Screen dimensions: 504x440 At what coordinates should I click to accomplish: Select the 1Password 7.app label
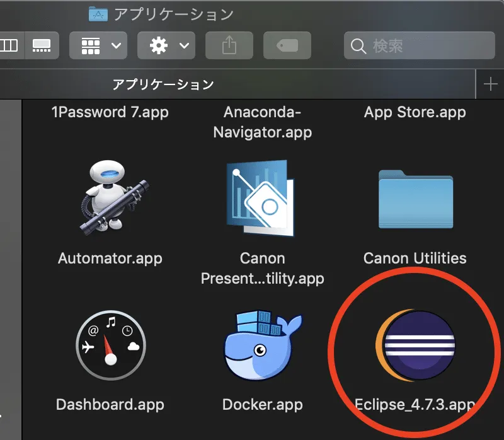110,112
